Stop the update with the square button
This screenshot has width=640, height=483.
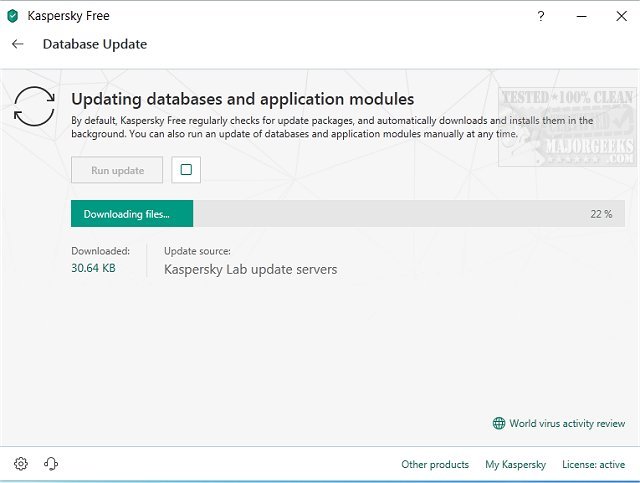pos(186,170)
